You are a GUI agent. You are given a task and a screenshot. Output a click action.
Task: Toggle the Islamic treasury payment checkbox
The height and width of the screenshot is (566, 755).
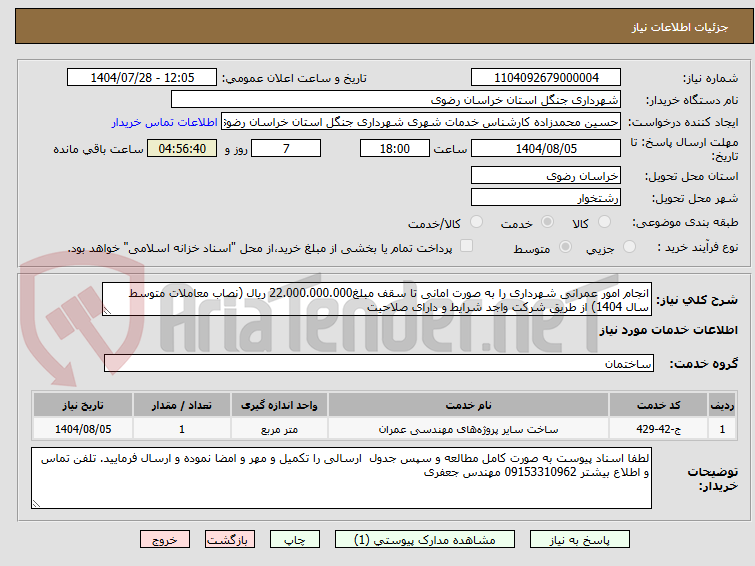[466, 246]
